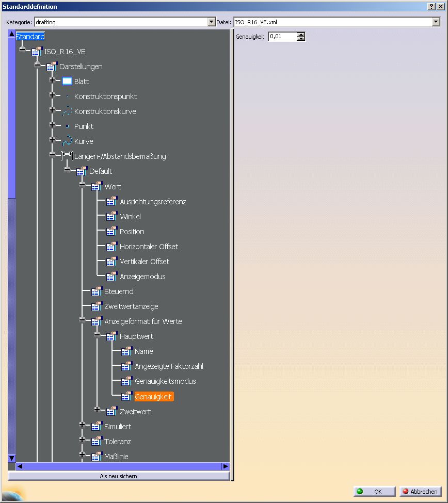The width and height of the screenshot is (448, 503).
Task: Expand the Maßlinie tree node
Action: [x=82, y=454]
